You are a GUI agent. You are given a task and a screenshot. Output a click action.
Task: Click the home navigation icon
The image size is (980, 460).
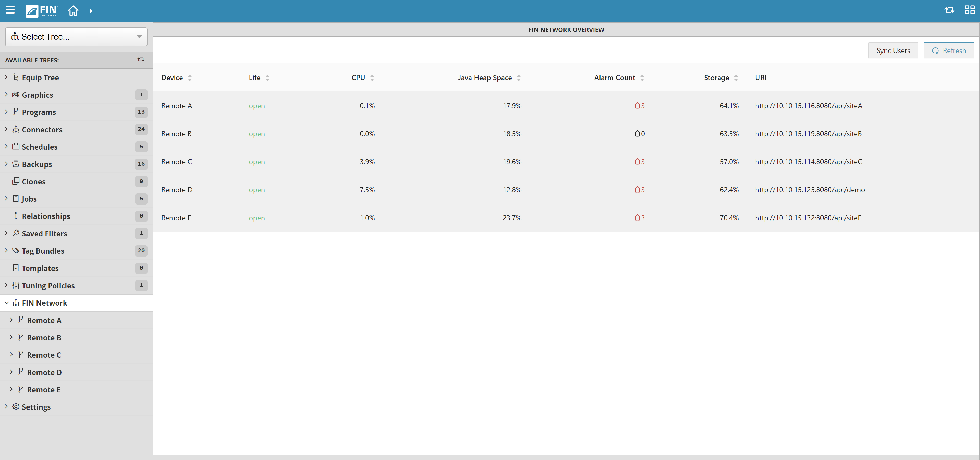(x=73, y=11)
